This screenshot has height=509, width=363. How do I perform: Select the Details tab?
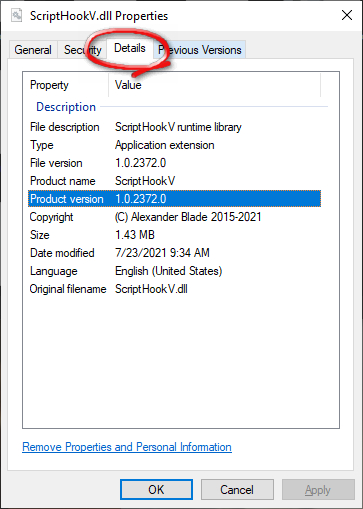[130, 48]
